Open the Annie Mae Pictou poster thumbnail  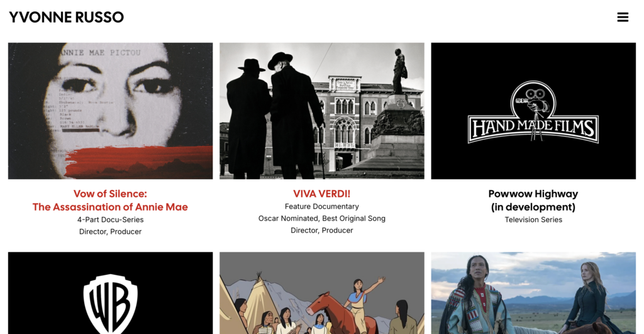click(111, 111)
